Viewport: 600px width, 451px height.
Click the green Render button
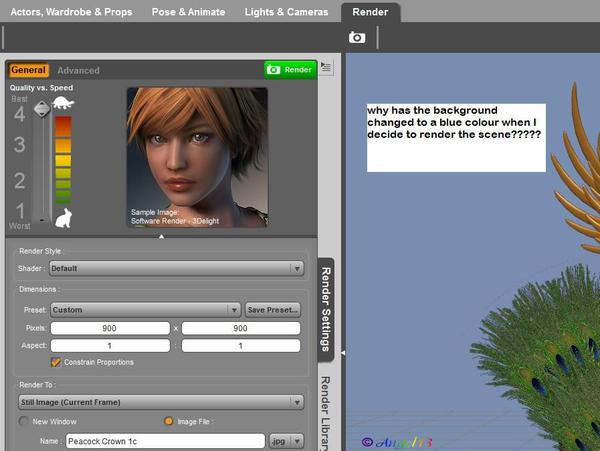[290, 70]
